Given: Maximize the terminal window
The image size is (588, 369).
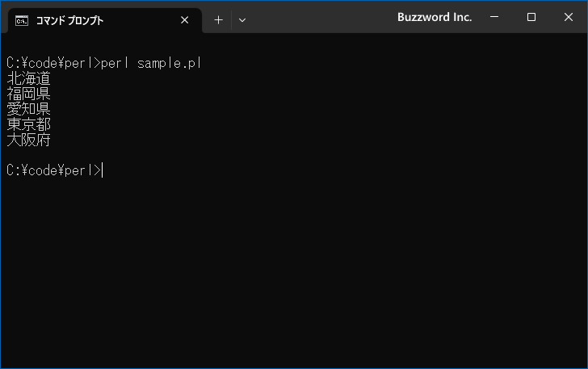Looking at the screenshot, I should [531, 17].
